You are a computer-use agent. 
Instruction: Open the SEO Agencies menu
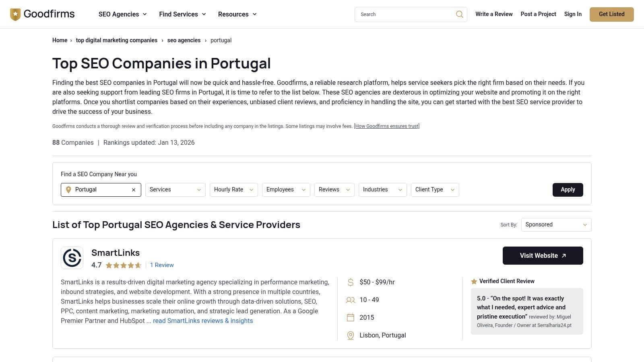[122, 14]
